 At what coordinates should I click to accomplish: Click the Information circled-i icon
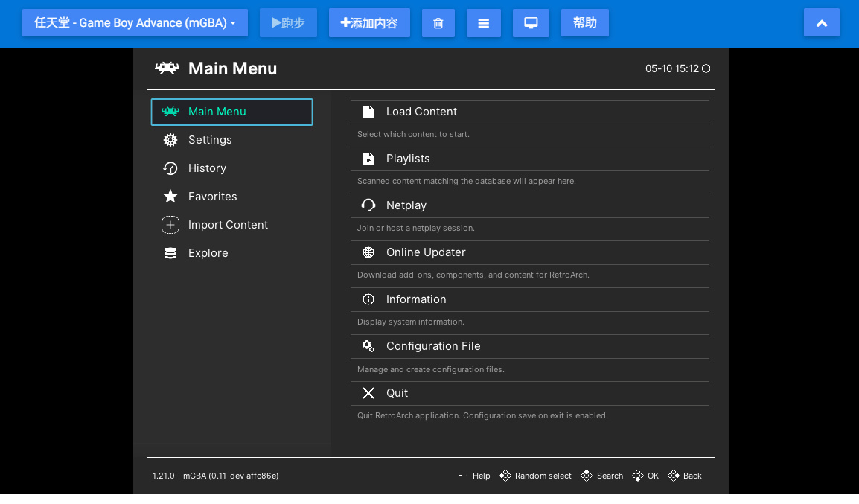[368, 300]
